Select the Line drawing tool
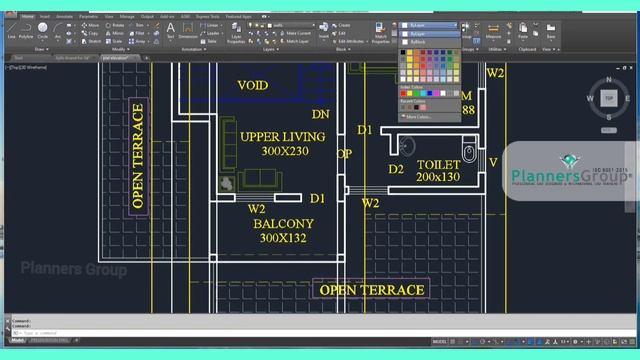 (11, 31)
